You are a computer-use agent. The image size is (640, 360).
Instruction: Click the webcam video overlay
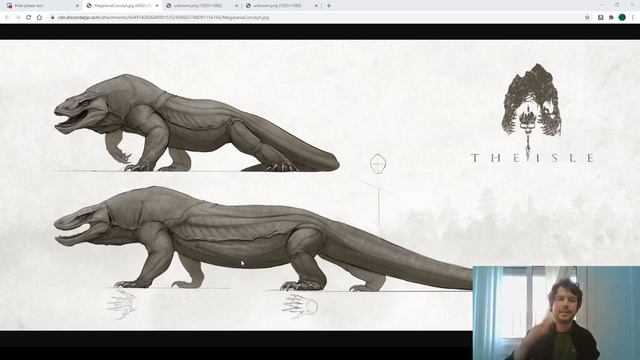pos(556,313)
